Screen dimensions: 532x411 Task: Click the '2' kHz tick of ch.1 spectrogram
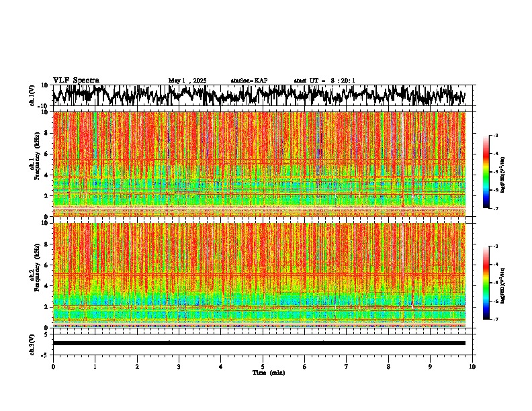[x=47, y=196]
